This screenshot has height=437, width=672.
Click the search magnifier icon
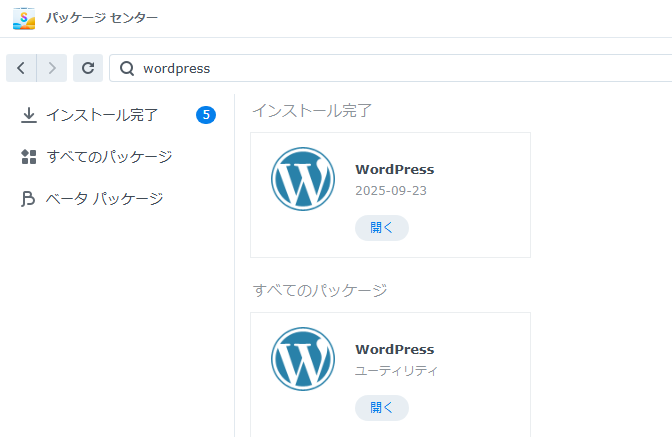(127, 68)
